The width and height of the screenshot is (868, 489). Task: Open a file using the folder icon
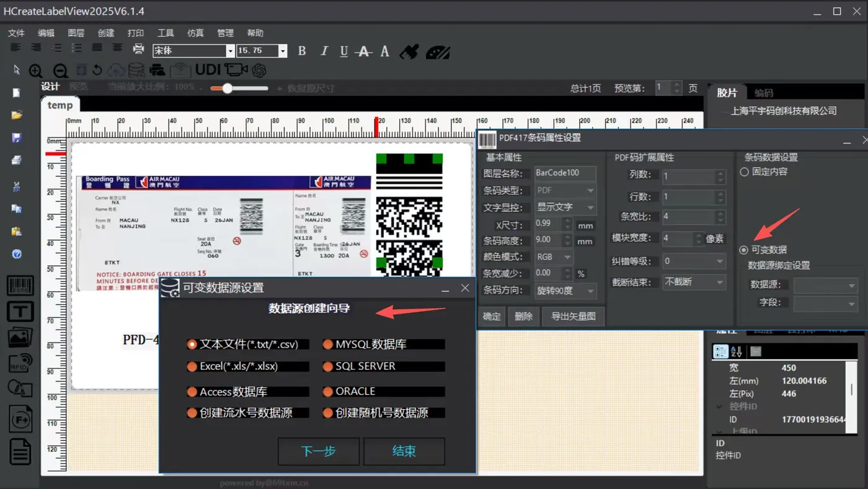tap(17, 115)
